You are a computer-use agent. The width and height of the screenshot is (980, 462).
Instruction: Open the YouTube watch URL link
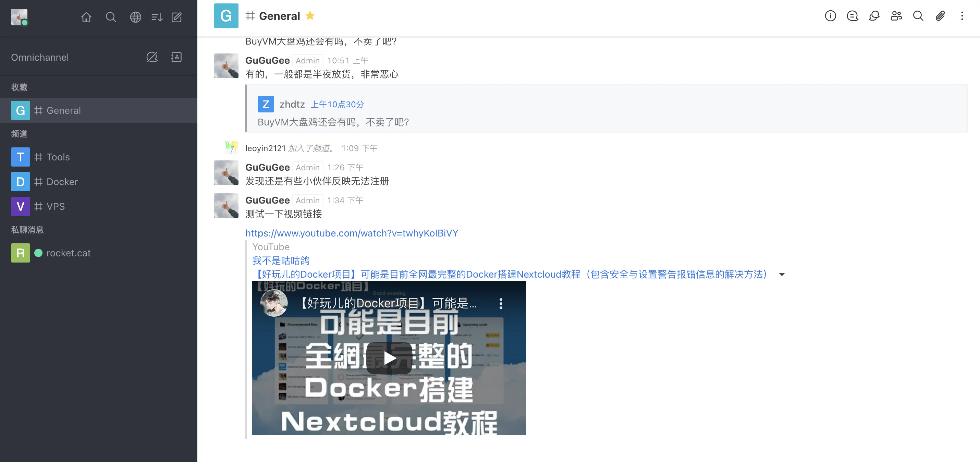coord(352,233)
